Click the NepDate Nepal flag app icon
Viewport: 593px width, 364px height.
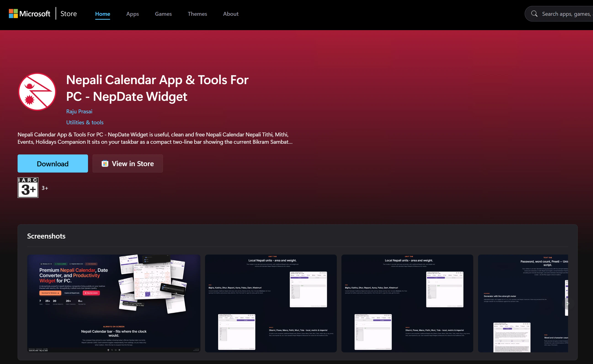37,92
